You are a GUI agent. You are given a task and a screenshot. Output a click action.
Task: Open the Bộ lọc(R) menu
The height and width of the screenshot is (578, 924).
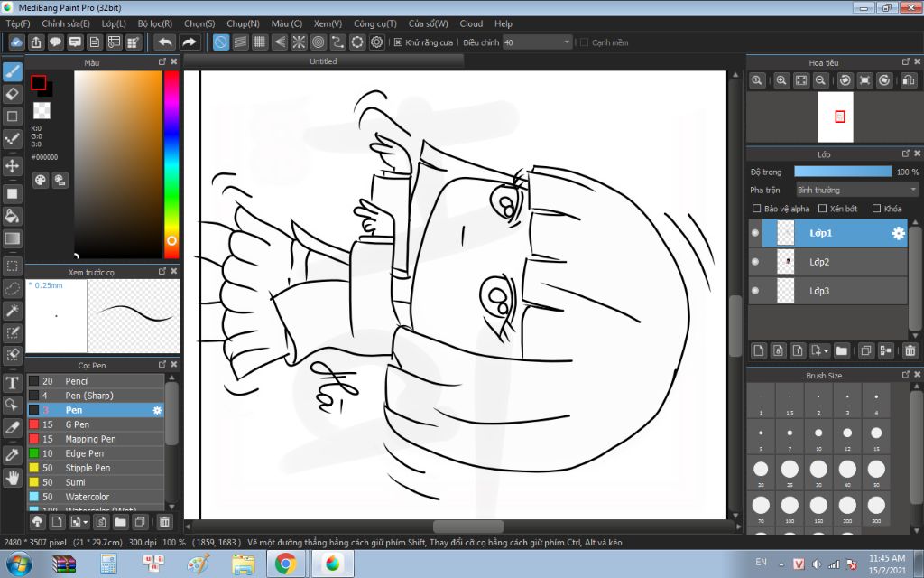click(x=155, y=23)
